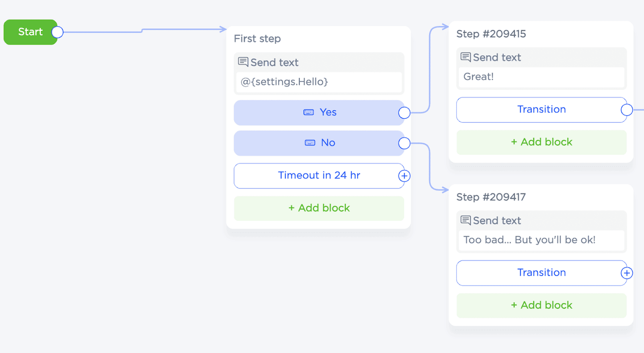Click the keyboard icon on the Yes button

[309, 113]
